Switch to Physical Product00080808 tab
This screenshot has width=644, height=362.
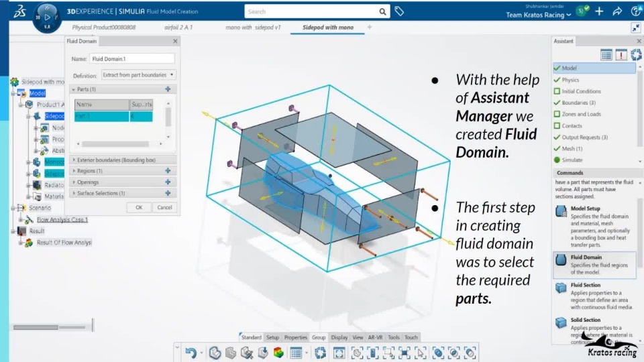103,27
